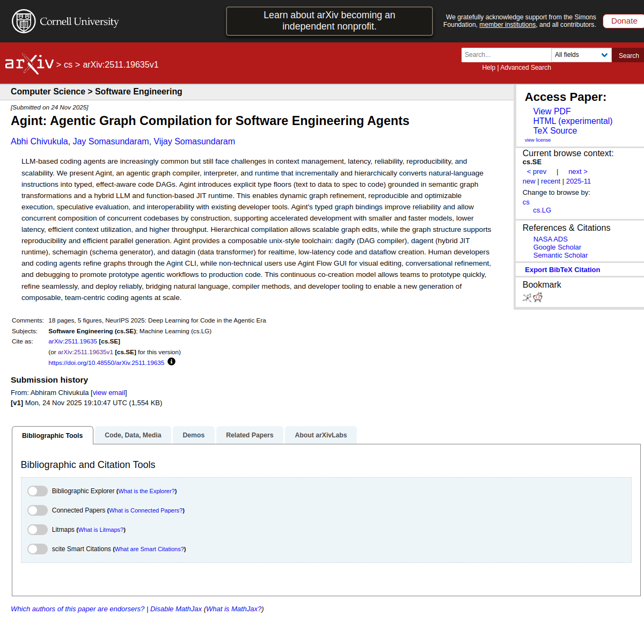
Task: Open recent cs.SE listings
Action: click(x=551, y=181)
